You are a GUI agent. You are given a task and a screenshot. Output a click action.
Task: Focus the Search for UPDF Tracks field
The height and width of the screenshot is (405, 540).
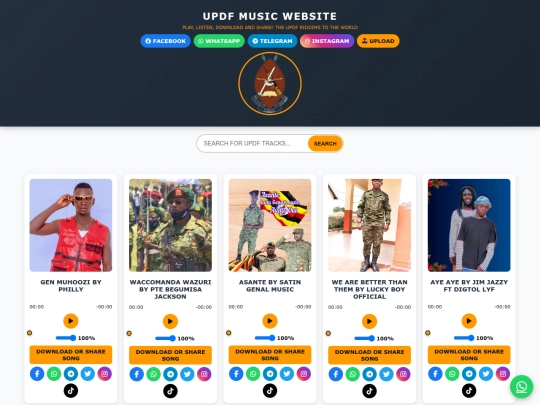(x=252, y=143)
